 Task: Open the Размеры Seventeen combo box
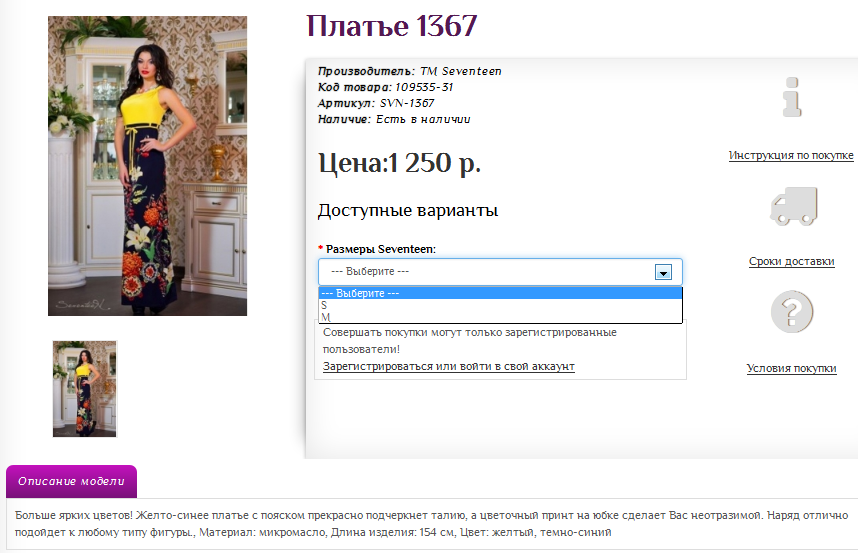point(500,272)
